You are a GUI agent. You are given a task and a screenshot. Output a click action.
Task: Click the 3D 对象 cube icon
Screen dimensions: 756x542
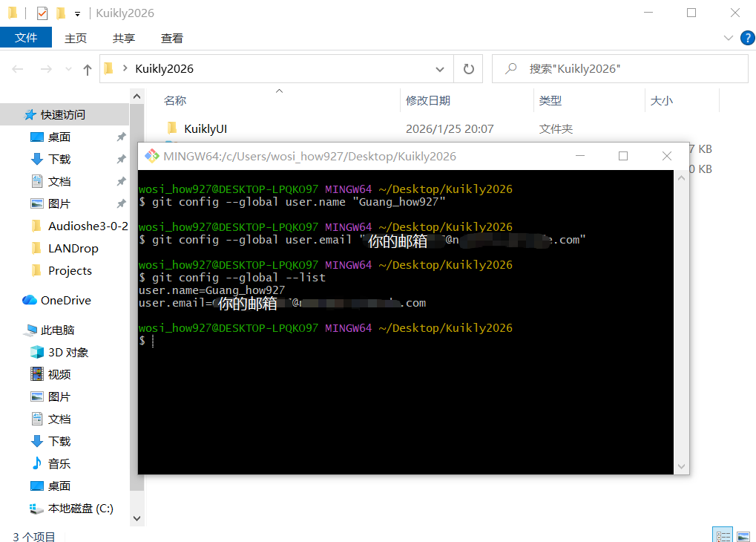pyautogui.click(x=36, y=352)
